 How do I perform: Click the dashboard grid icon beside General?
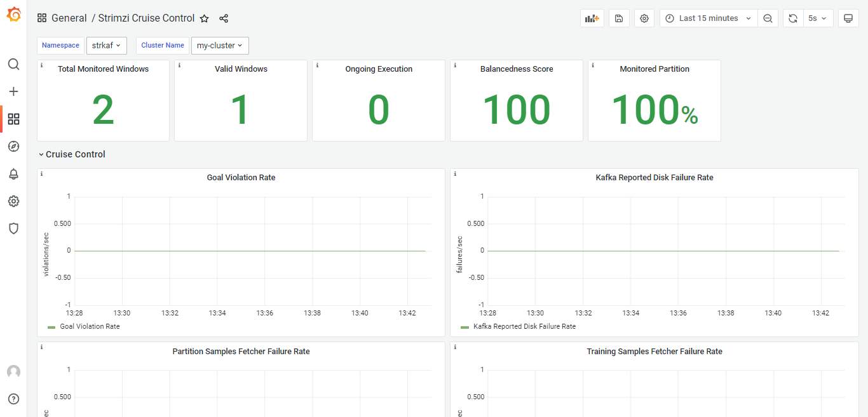(42, 18)
